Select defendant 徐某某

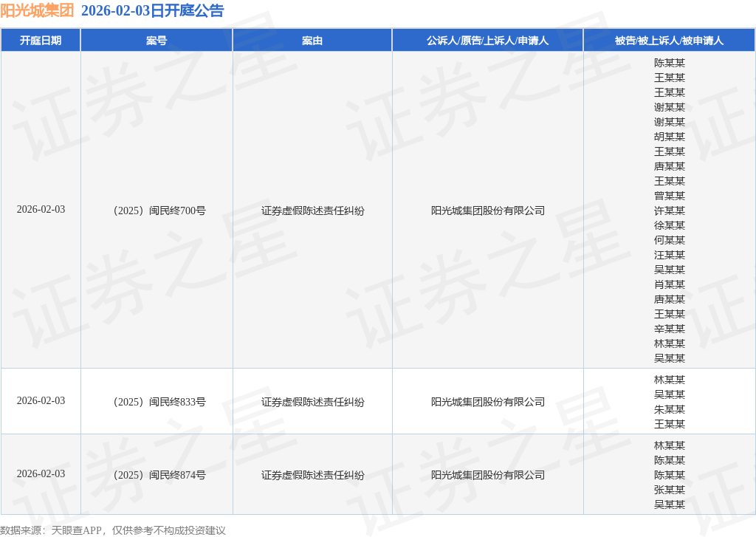point(669,225)
